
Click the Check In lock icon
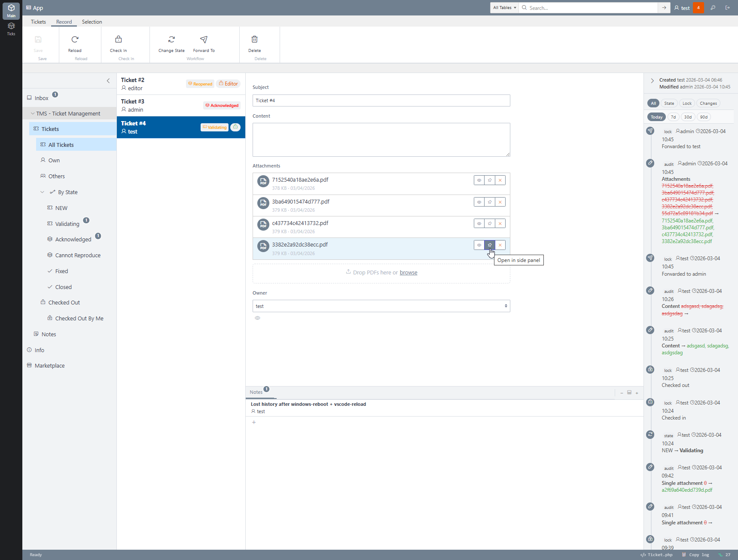click(119, 40)
